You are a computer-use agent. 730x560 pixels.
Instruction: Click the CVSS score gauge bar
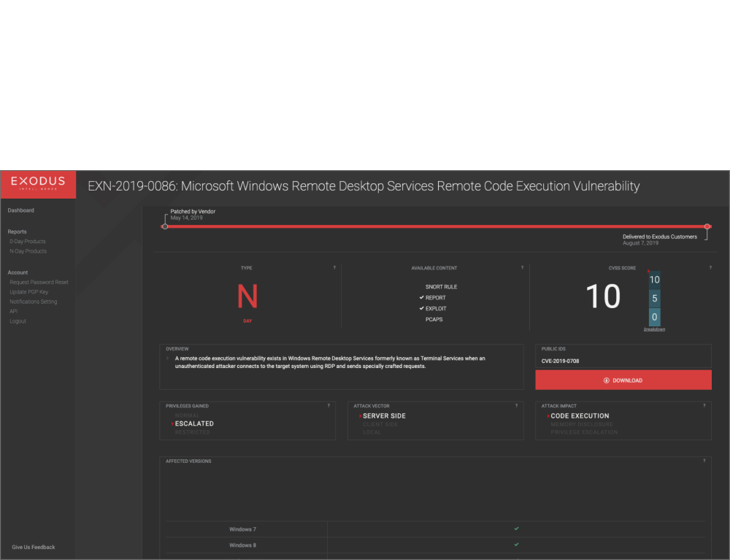pos(654,298)
